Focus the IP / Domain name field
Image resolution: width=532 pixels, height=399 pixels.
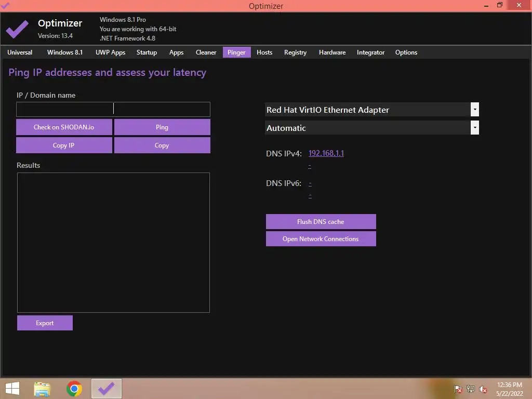[x=113, y=109]
